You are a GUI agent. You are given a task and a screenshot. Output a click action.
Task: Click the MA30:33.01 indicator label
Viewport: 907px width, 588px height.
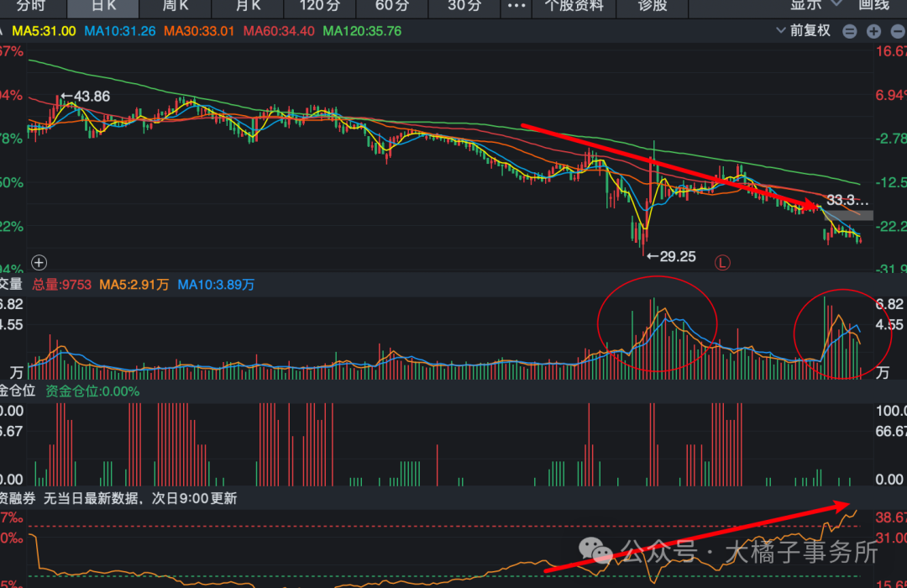(x=199, y=31)
